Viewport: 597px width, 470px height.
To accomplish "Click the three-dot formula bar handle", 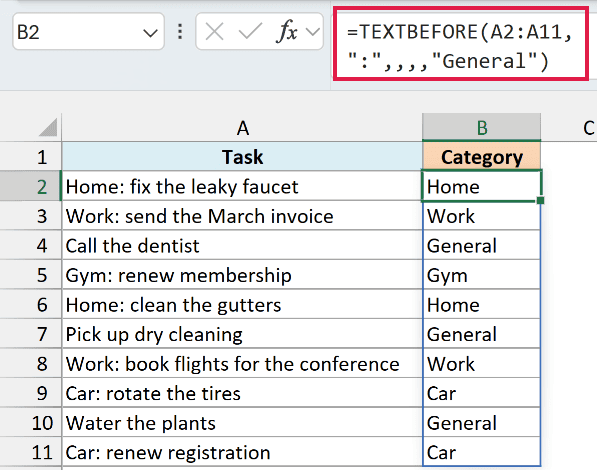I will 180,32.
